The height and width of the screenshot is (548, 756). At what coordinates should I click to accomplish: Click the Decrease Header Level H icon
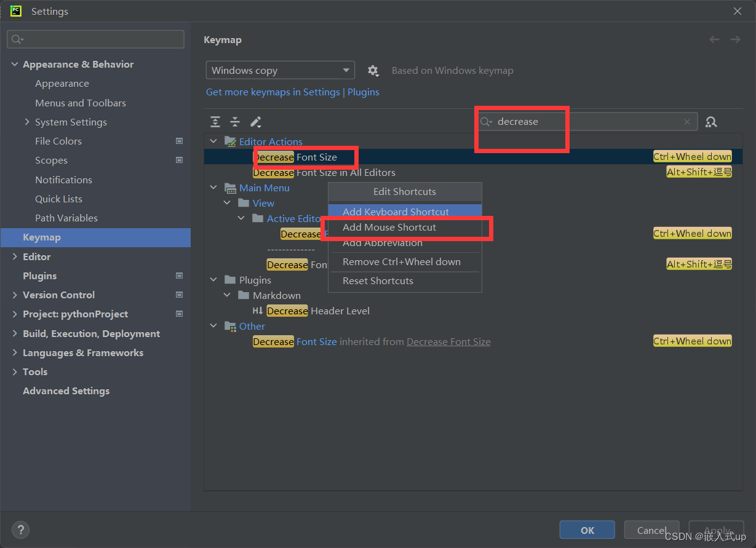coord(258,311)
